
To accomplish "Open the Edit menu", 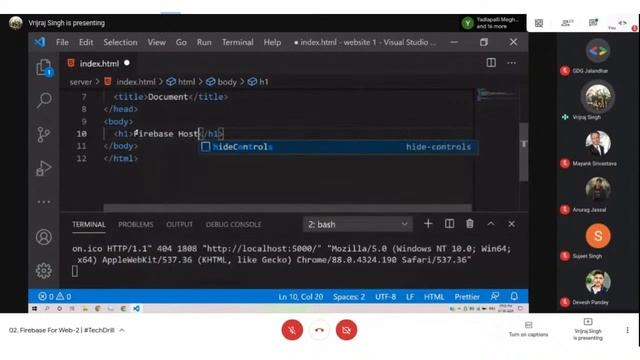I will (86, 42).
